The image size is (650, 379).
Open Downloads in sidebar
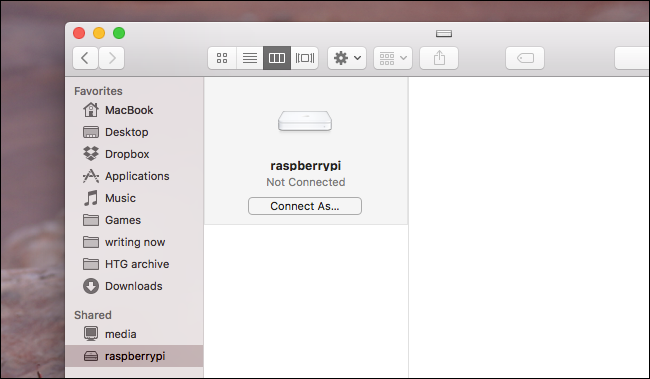coord(134,286)
